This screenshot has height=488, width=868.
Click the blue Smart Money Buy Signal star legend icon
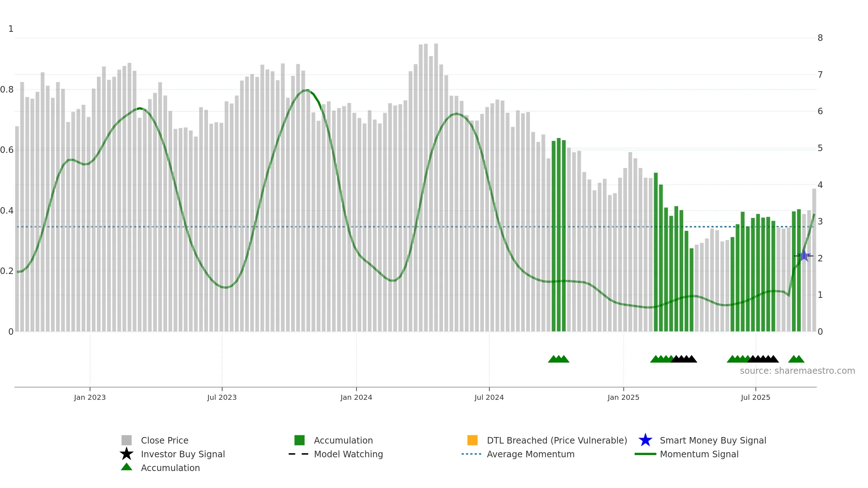(x=645, y=440)
